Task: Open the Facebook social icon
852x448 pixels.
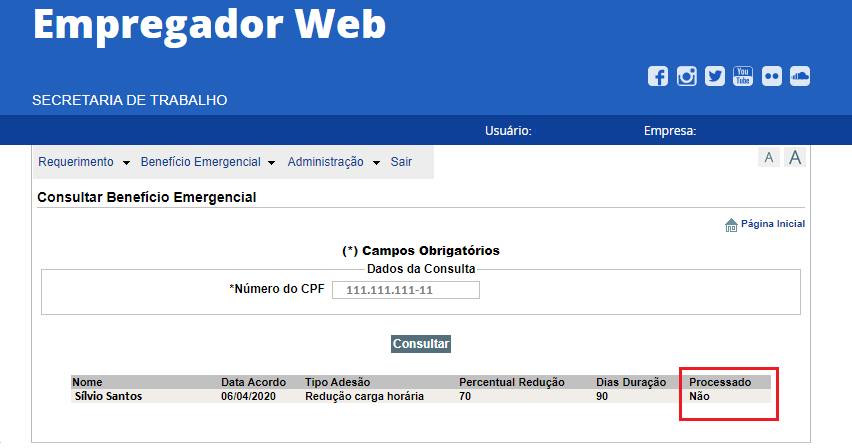Action: click(x=657, y=76)
